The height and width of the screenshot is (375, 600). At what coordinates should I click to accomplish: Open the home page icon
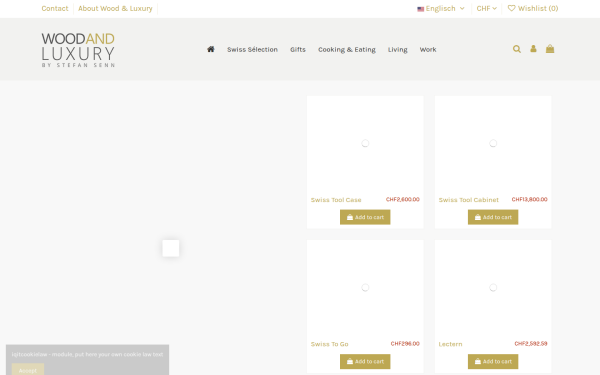(x=210, y=49)
